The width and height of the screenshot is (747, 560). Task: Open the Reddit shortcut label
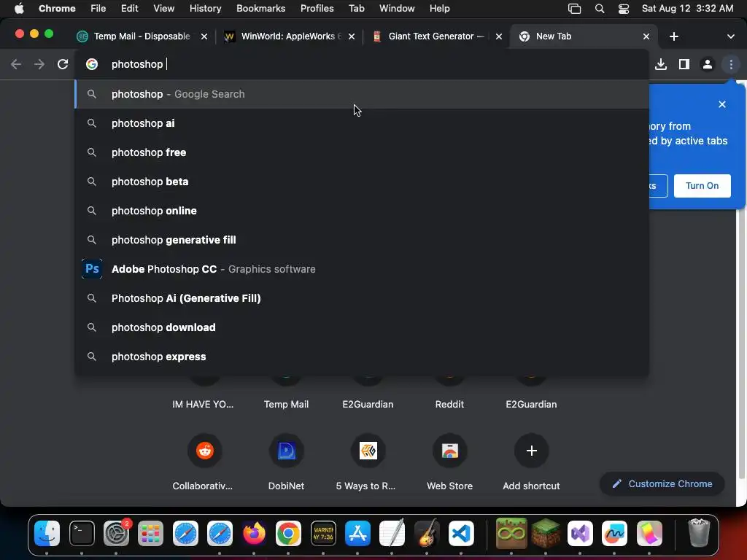pos(449,404)
